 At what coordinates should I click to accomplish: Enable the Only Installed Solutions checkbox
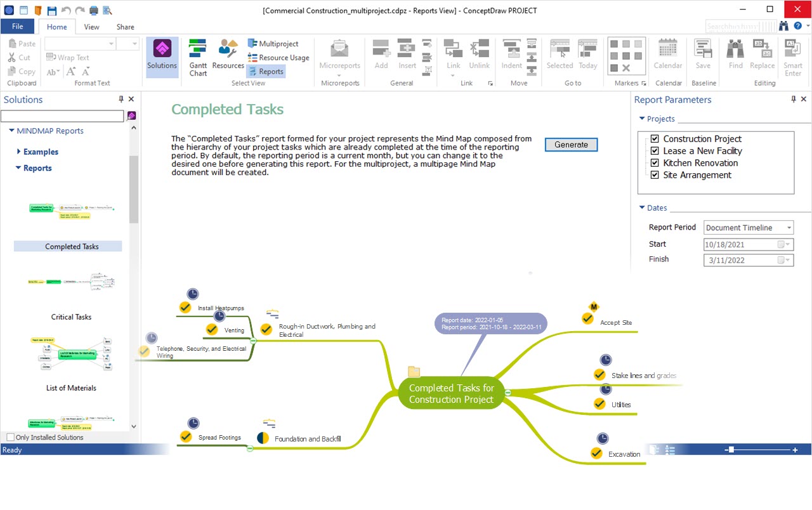pyautogui.click(x=10, y=437)
